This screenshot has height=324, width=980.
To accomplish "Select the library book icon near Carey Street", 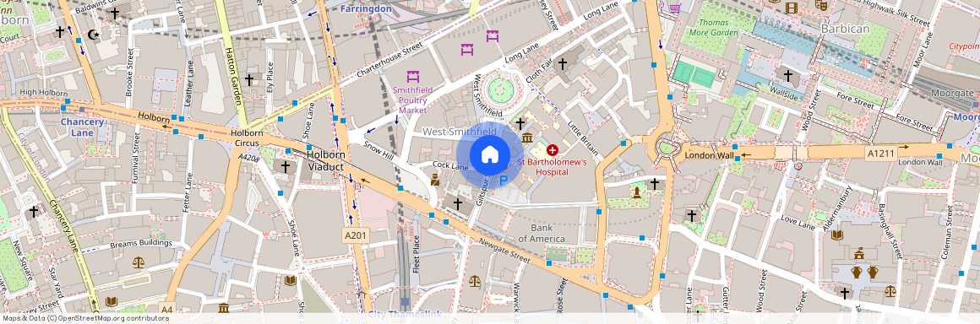I will coord(112,302).
